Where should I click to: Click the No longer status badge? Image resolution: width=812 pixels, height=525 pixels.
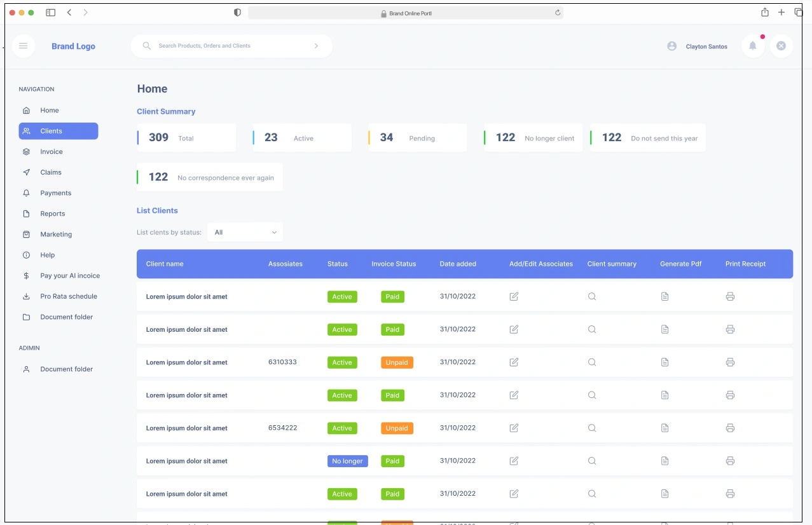point(347,461)
